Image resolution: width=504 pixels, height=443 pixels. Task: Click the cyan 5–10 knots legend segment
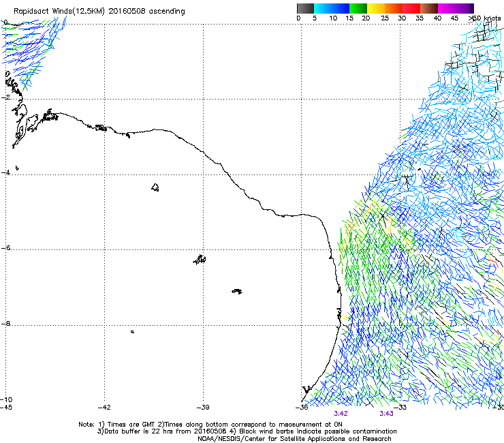(323, 8)
